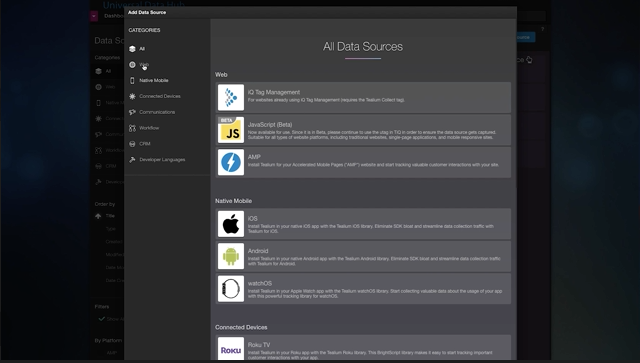Select the AMP lightning bolt tile

point(231,162)
